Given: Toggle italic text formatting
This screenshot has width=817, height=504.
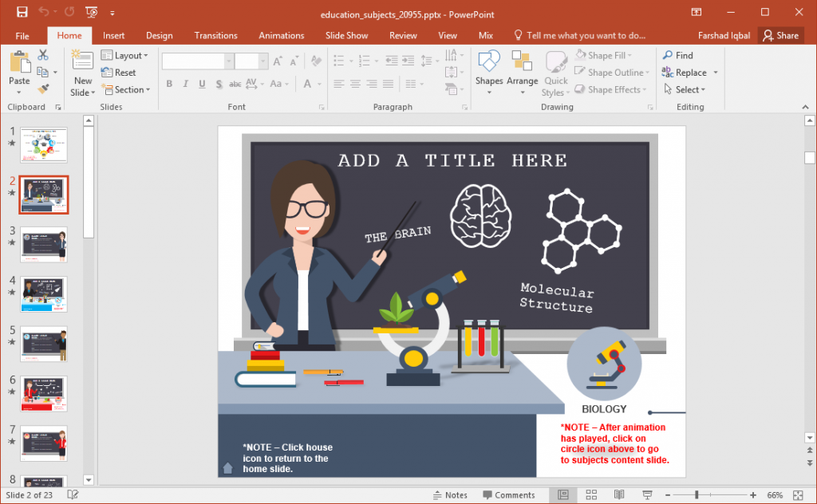Looking at the screenshot, I should tap(184, 84).
